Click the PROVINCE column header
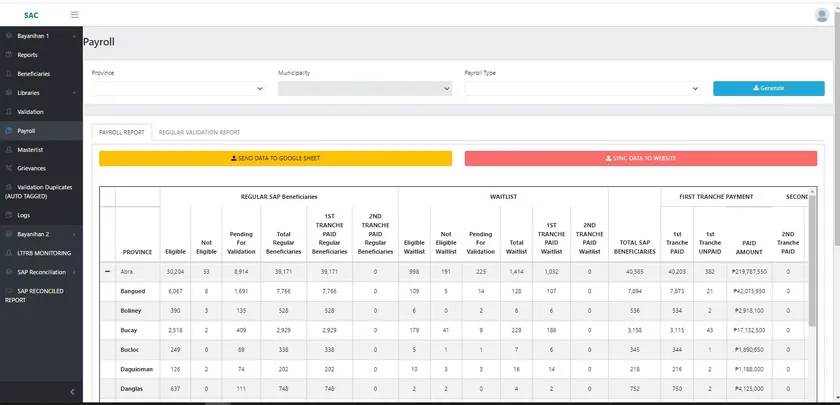Viewport: 840px width, 405px height. tap(138, 252)
